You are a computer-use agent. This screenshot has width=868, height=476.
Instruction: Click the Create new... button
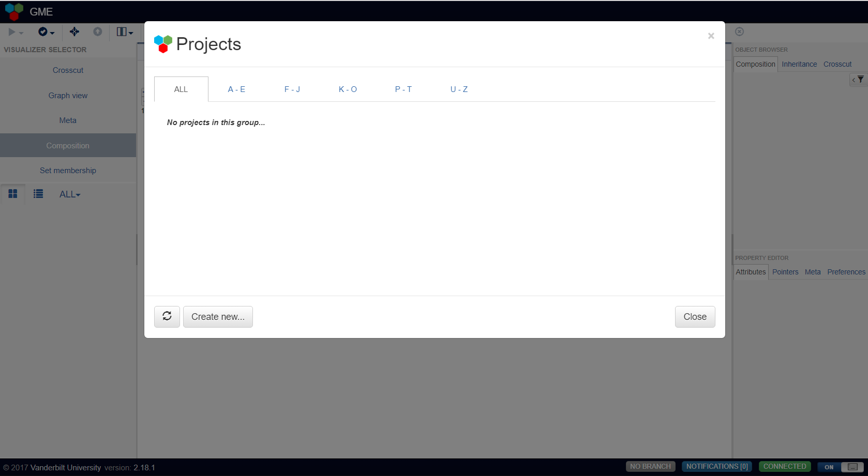click(x=218, y=317)
